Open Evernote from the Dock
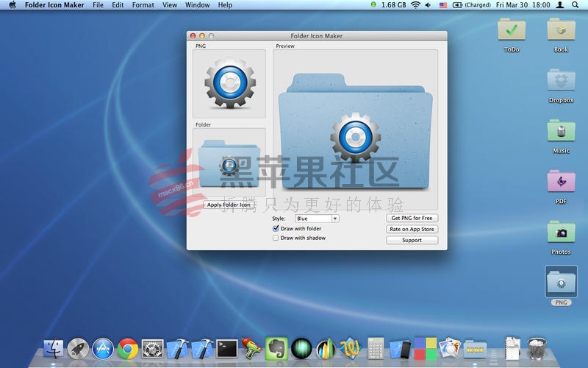 click(x=276, y=348)
